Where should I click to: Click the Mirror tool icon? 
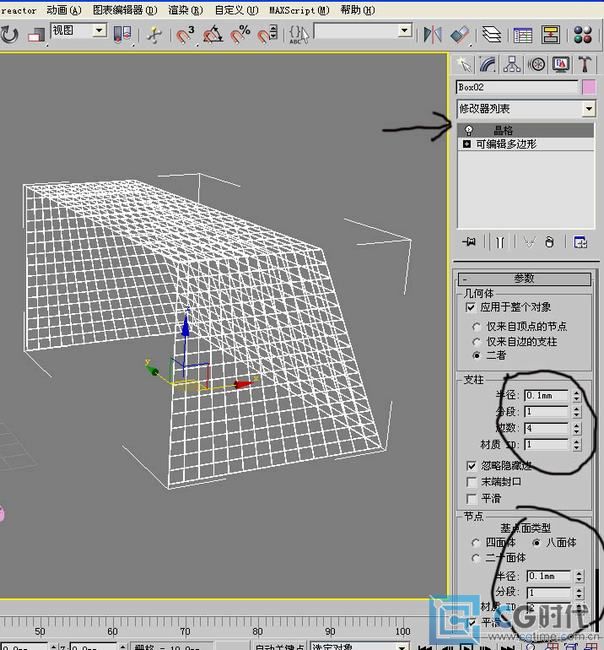click(x=432, y=35)
